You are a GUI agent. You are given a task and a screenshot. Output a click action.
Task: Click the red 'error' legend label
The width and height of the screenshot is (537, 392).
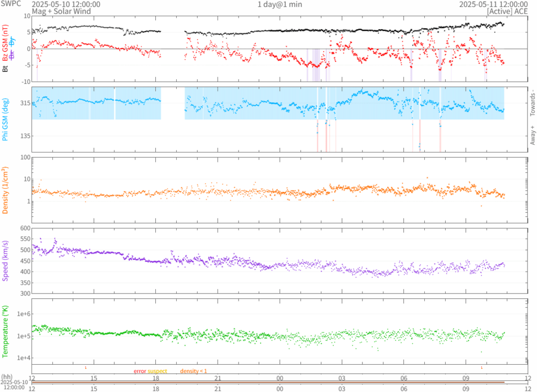pyautogui.click(x=139, y=371)
